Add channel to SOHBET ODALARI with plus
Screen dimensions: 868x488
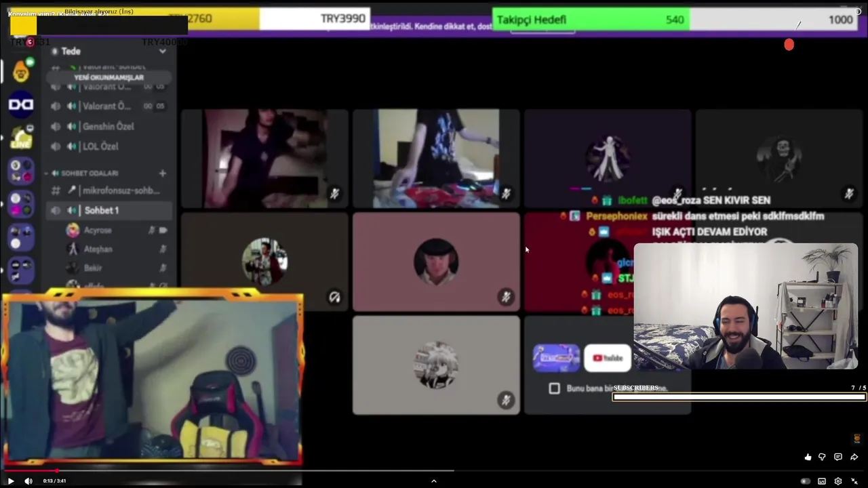pyautogui.click(x=162, y=174)
